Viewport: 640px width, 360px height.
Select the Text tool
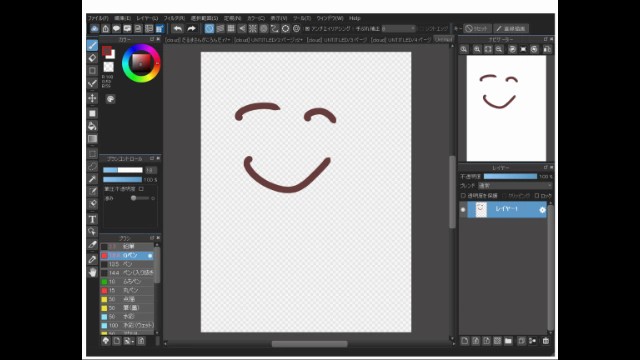(x=93, y=219)
